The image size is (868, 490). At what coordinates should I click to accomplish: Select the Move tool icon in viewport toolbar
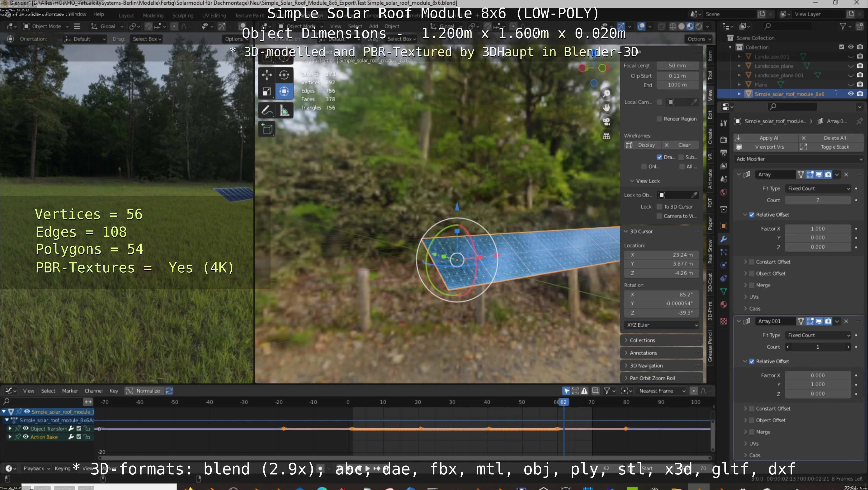[x=267, y=75]
